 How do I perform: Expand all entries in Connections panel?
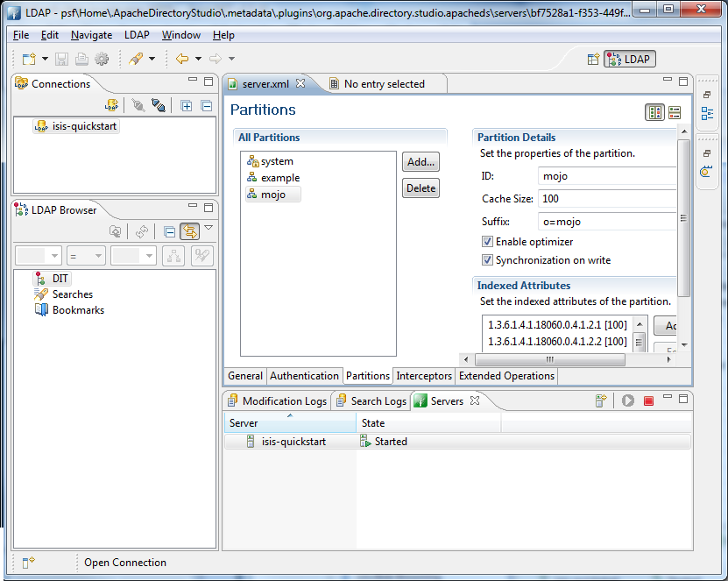(187, 105)
